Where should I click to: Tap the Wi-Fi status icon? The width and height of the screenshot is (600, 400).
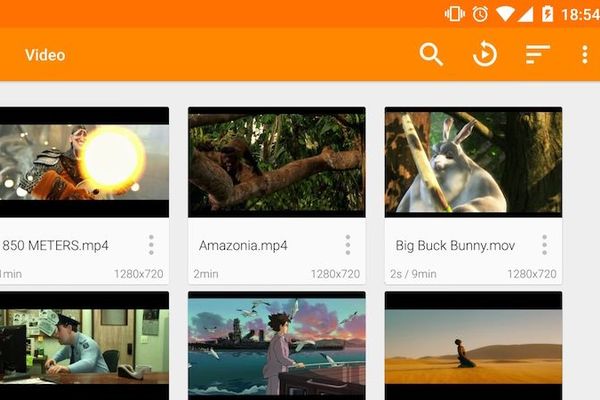(x=507, y=14)
